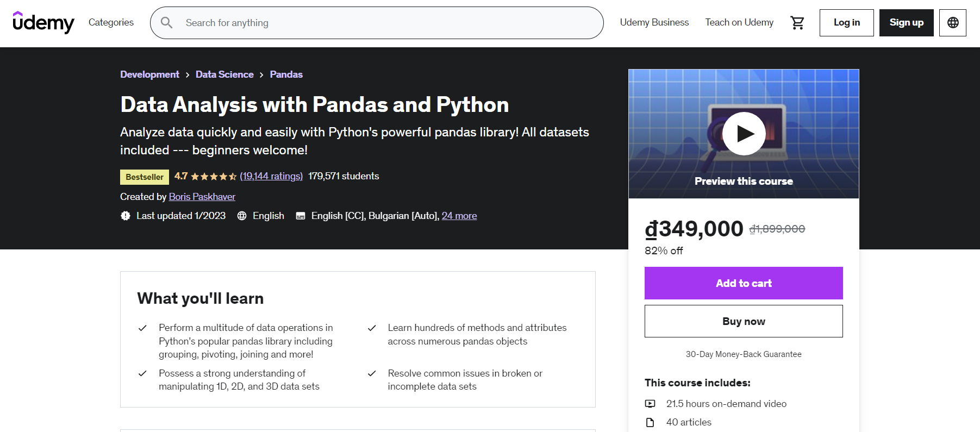Viewport: 980px width, 432px height.
Task: Open the shopping cart icon
Action: tap(797, 23)
